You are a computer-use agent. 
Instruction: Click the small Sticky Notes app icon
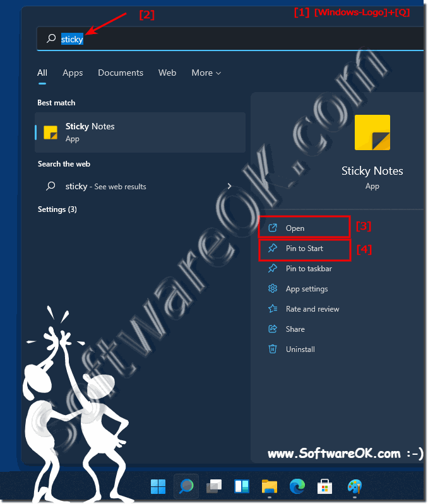click(x=51, y=132)
